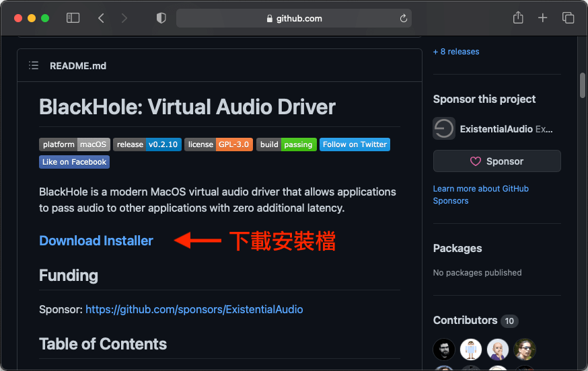
Task: Focus the github.com address field
Action: 293,18
